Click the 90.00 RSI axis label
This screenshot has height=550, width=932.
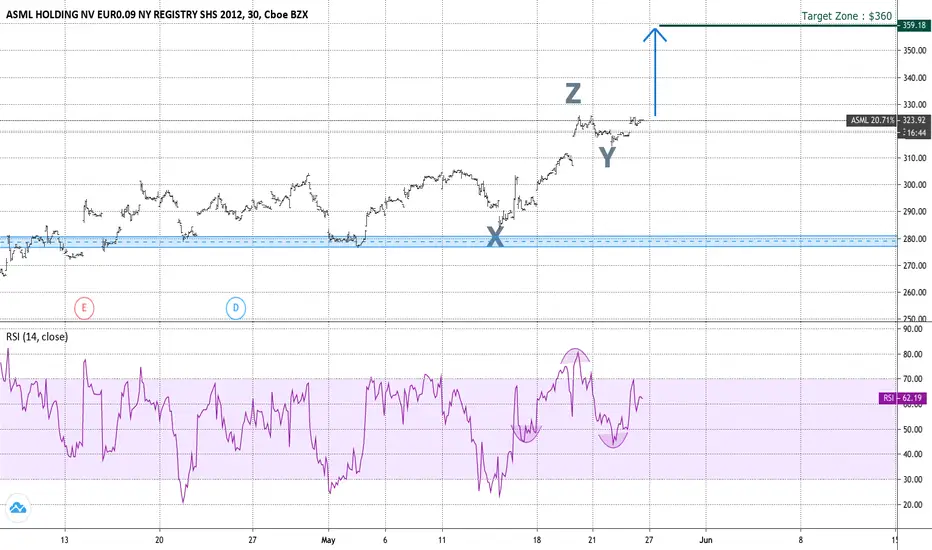[x=914, y=329]
